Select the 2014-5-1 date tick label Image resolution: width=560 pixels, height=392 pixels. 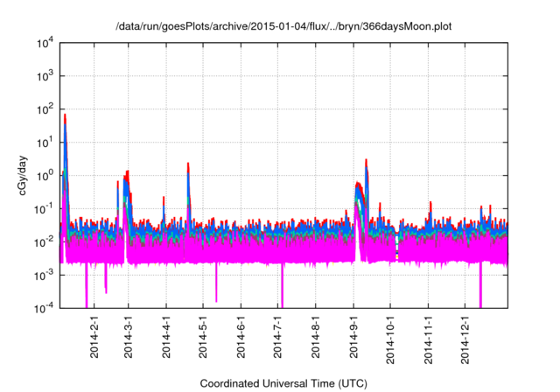click(x=203, y=338)
